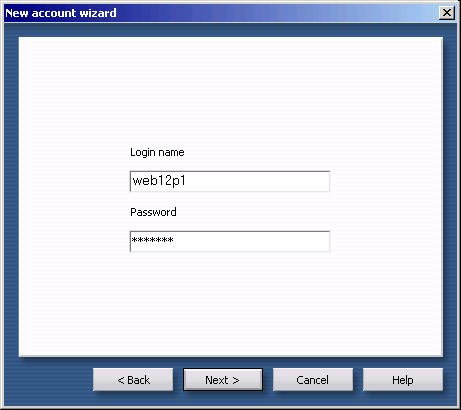Place cursor after web12p1 in login box
461x410 pixels.
(187, 181)
